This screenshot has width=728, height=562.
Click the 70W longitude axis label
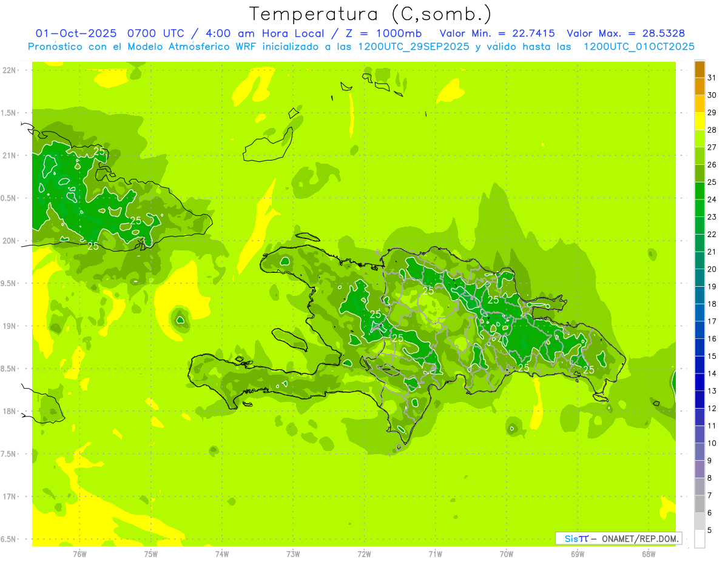(506, 554)
